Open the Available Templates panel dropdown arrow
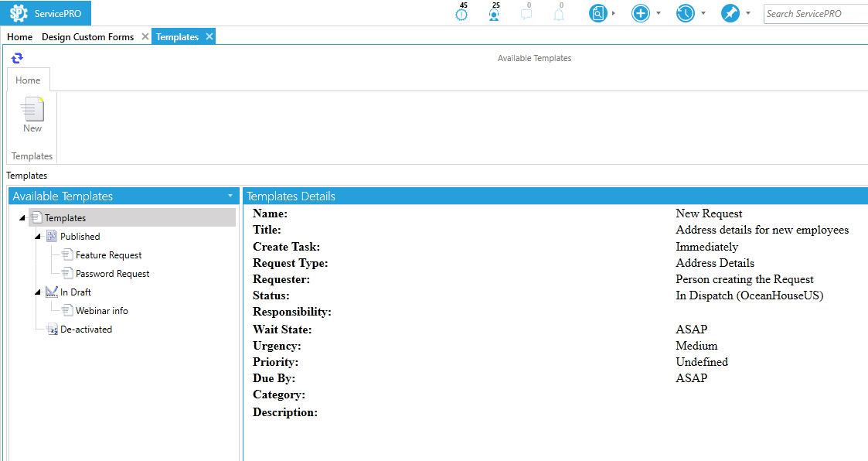868x461 pixels. (230, 196)
